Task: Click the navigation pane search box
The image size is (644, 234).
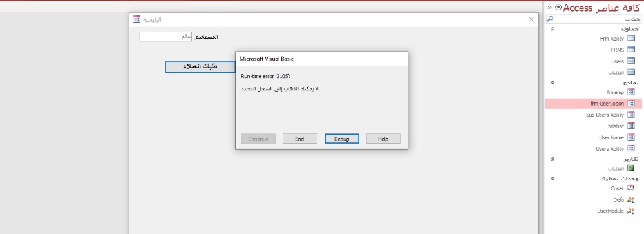Action: coord(598,19)
